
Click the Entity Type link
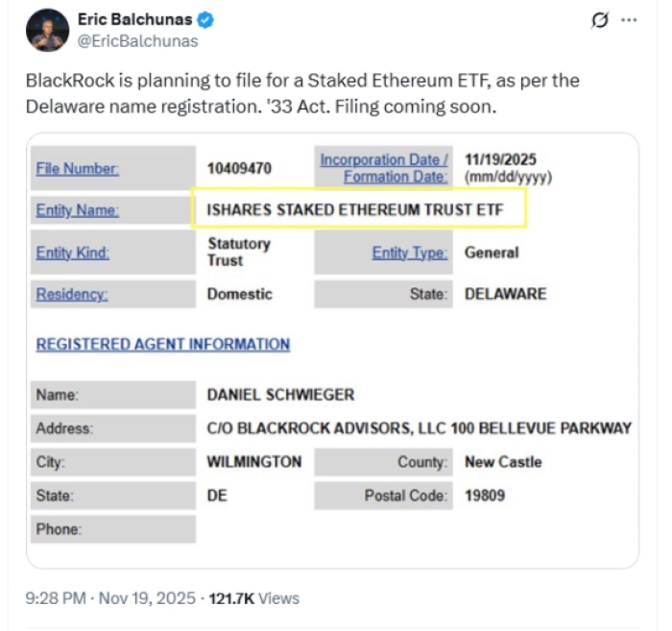point(410,253)
